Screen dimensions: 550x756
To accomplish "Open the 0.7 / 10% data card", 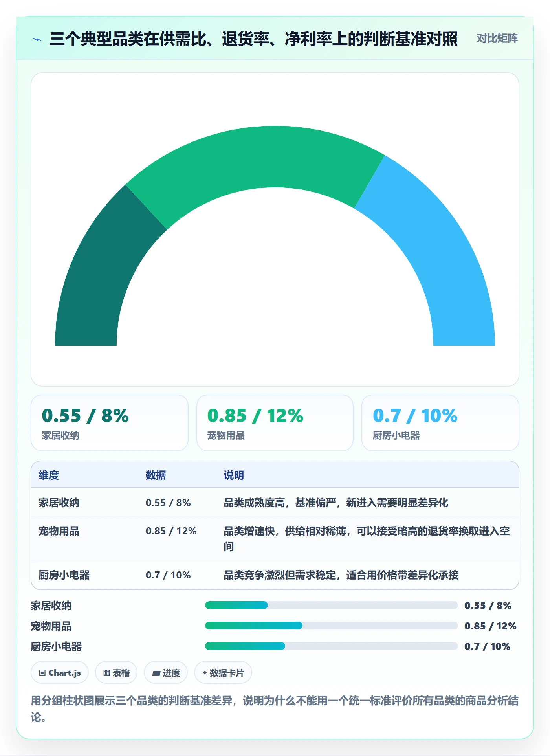I will (440, 423).
